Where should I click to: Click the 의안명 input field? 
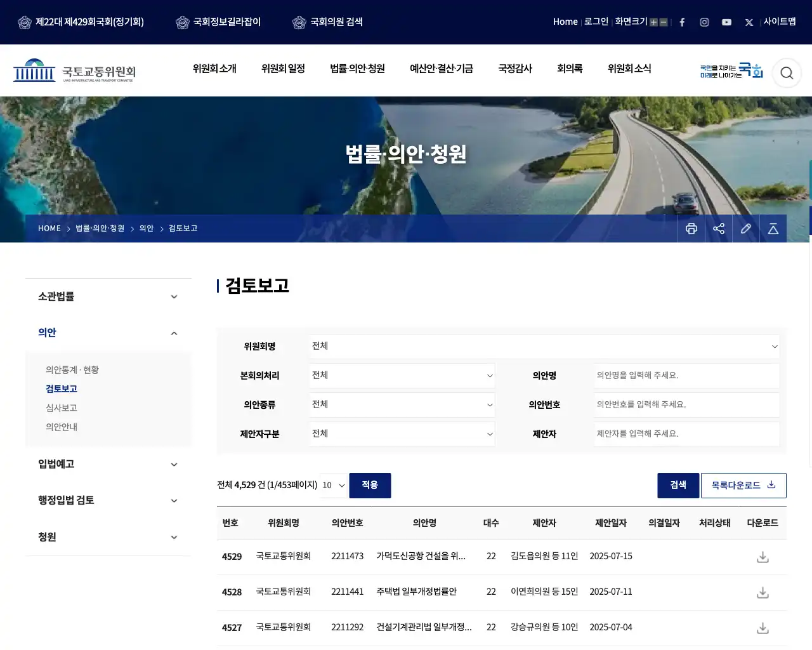(x=687, y=375)
